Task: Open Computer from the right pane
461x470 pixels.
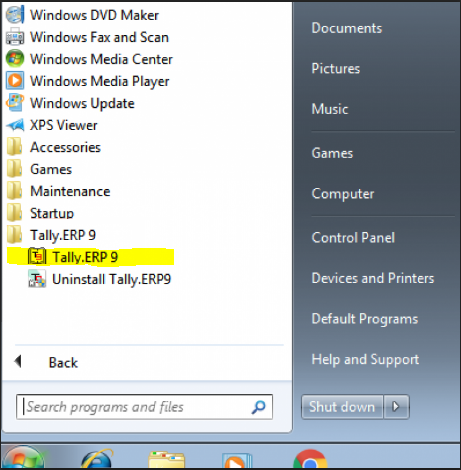Action: (x=343, y=194)
